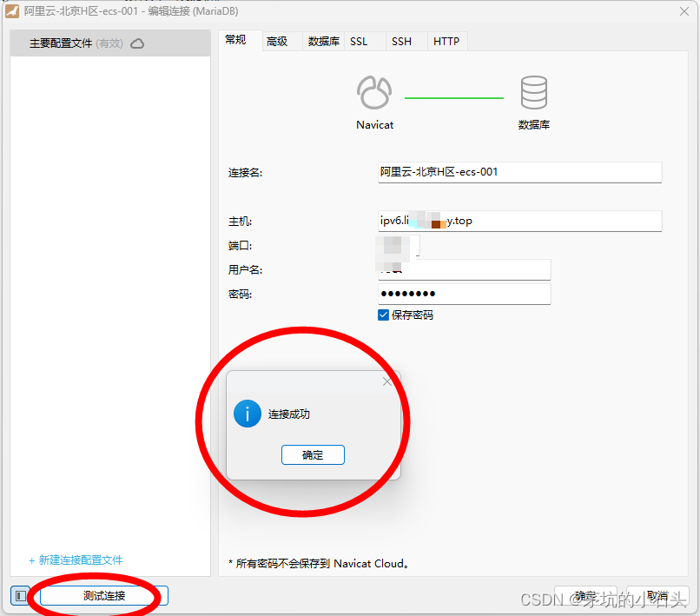Click the 取消 button at bottom right
The image size is (700, 616).
(x=657, y=596)
